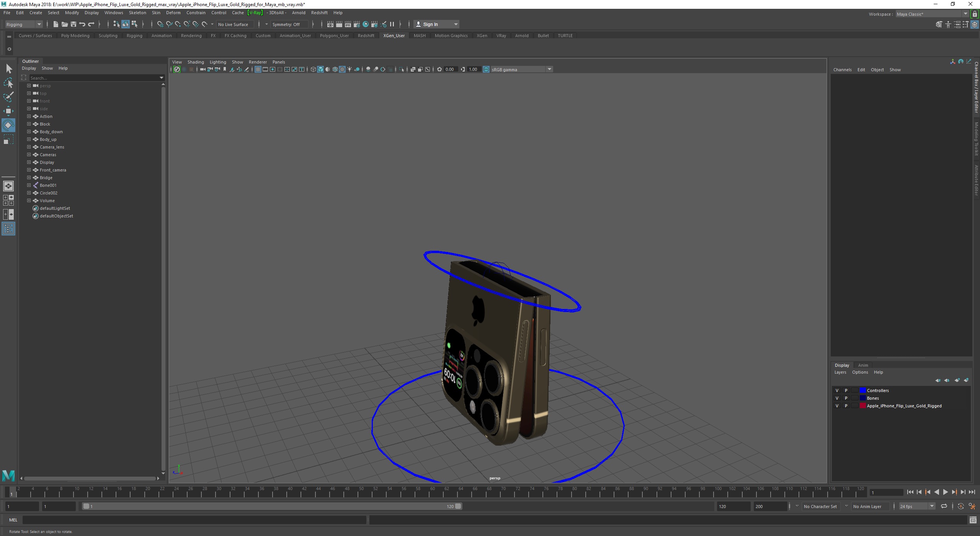Toggle the shelf editor gear icon
Image resolution: width=980 pixels, height=536 pixels.
coord(9,49)
